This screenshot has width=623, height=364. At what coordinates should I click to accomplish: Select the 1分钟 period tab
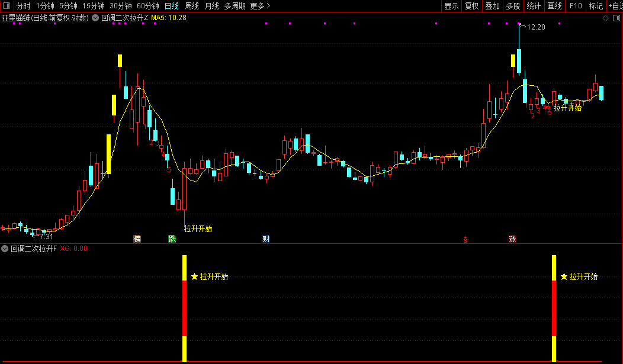coord(45,6)
